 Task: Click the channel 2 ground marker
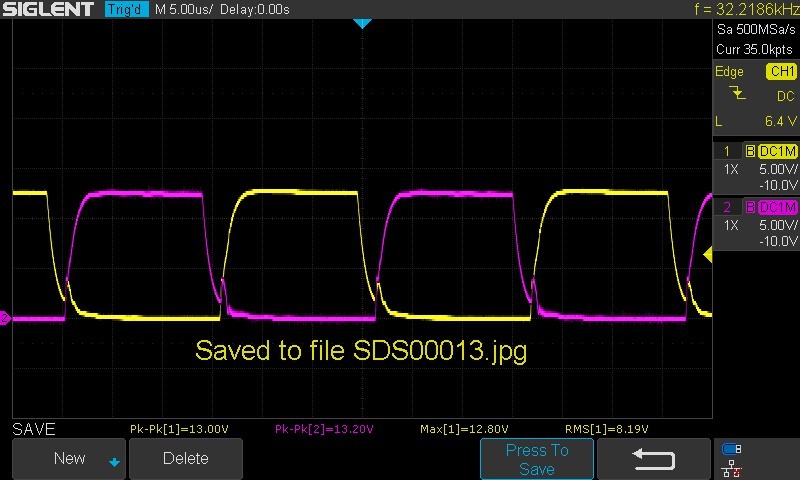click(5, 318)
